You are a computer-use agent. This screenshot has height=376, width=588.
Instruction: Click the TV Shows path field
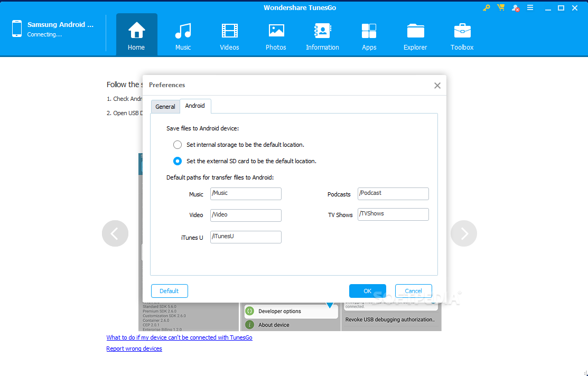point(393,214)
